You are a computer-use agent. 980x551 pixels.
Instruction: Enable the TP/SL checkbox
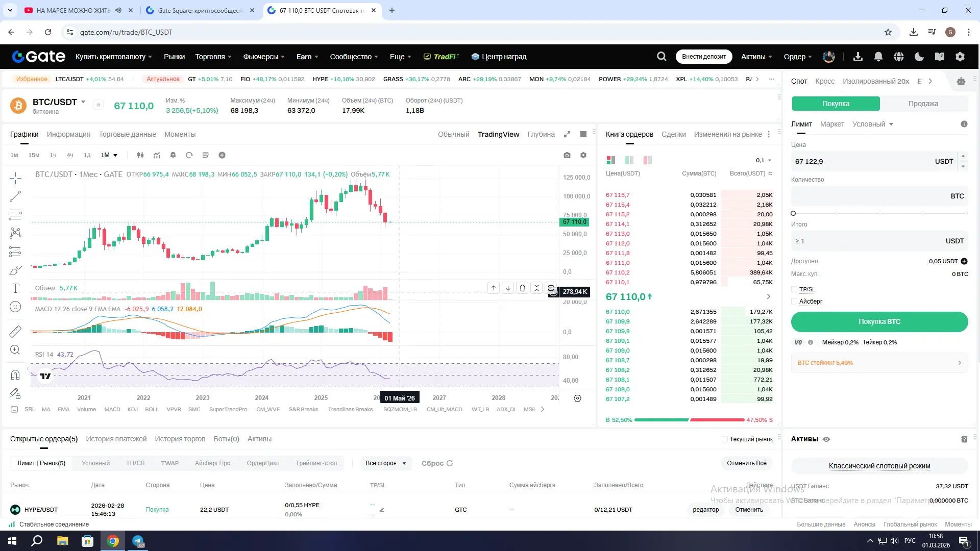click(794, 289)
